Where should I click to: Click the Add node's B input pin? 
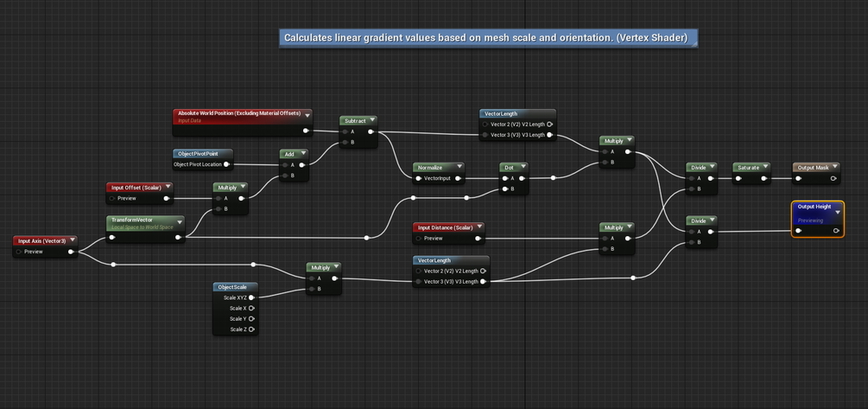pyautogui.click(x=284, y=176)
